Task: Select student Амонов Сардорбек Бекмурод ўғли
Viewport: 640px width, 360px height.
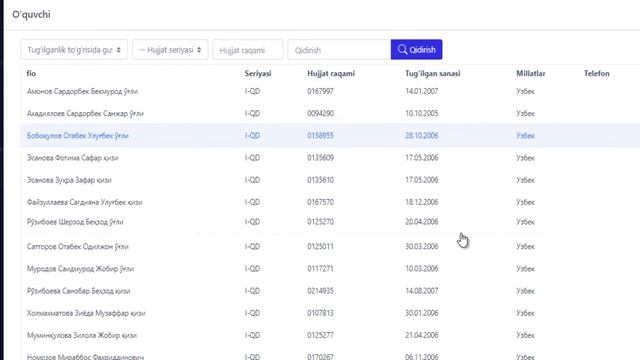Action: (82, 91)
